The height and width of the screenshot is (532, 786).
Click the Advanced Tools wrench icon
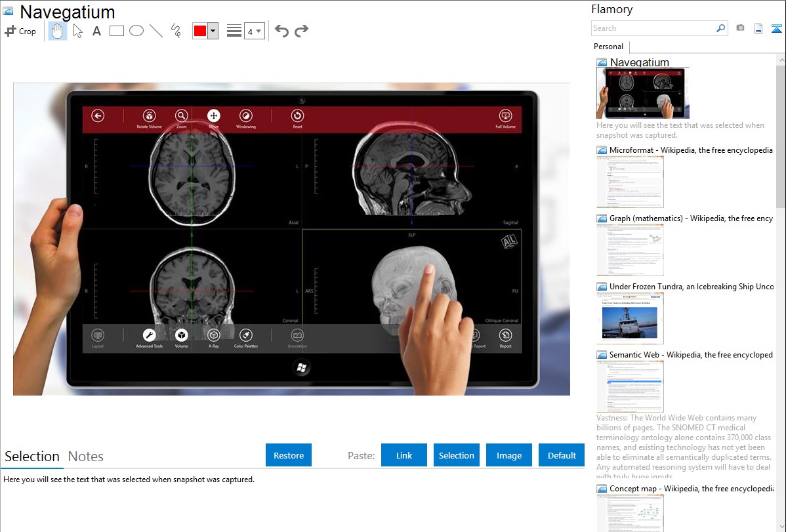tap(150, 335)
